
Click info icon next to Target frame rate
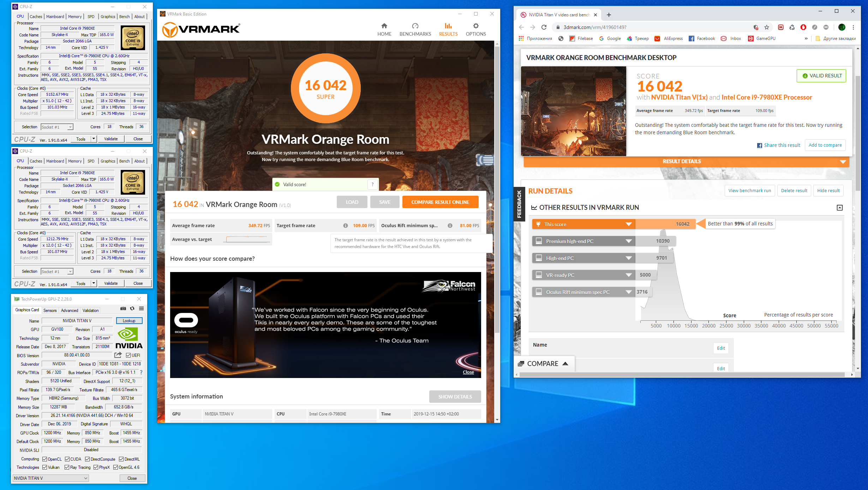pyautogui.click(x=345, y=226)
